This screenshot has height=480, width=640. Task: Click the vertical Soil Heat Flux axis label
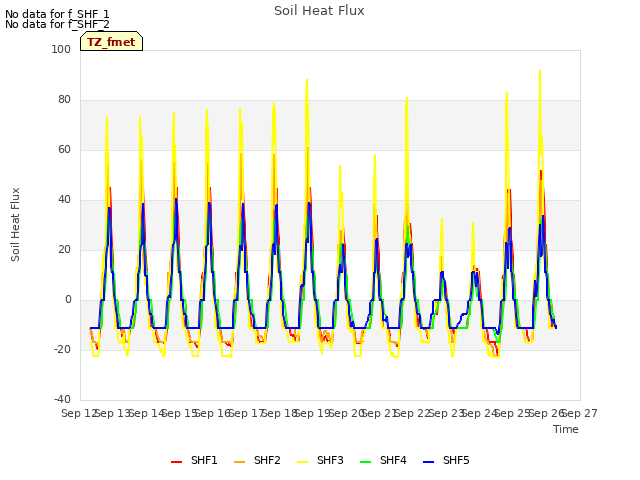[x=15, y=224]
